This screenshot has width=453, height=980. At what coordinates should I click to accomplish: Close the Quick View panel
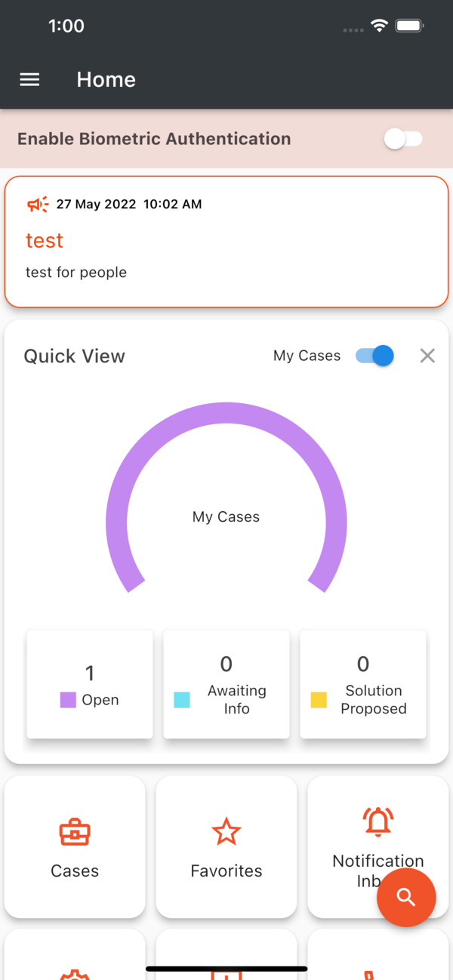pyautogui.click(x=427, y=356)
